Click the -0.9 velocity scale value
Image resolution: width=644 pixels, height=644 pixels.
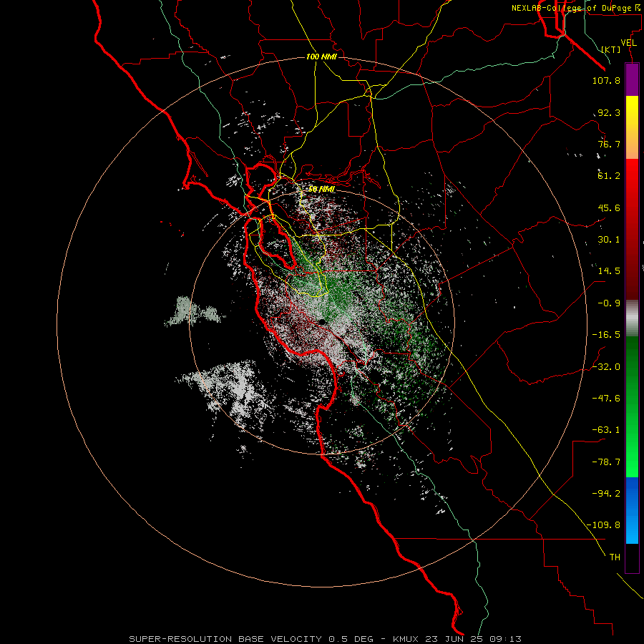(609, 303)
